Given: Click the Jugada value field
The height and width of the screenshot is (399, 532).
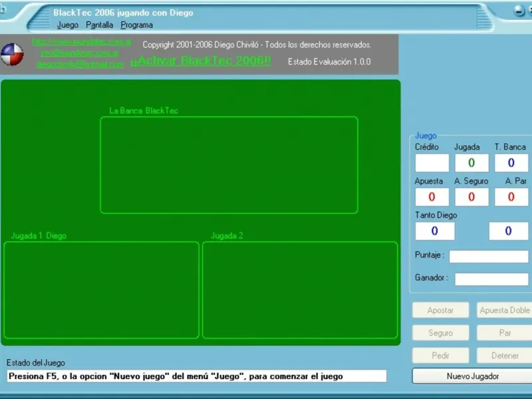Looking at the screenshot, I should click(x=471, y=163).
